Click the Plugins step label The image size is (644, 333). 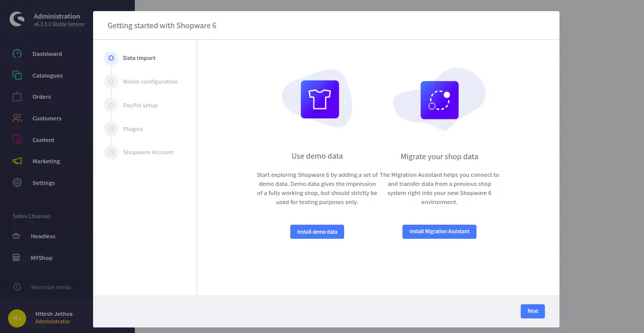pos(133,129)
